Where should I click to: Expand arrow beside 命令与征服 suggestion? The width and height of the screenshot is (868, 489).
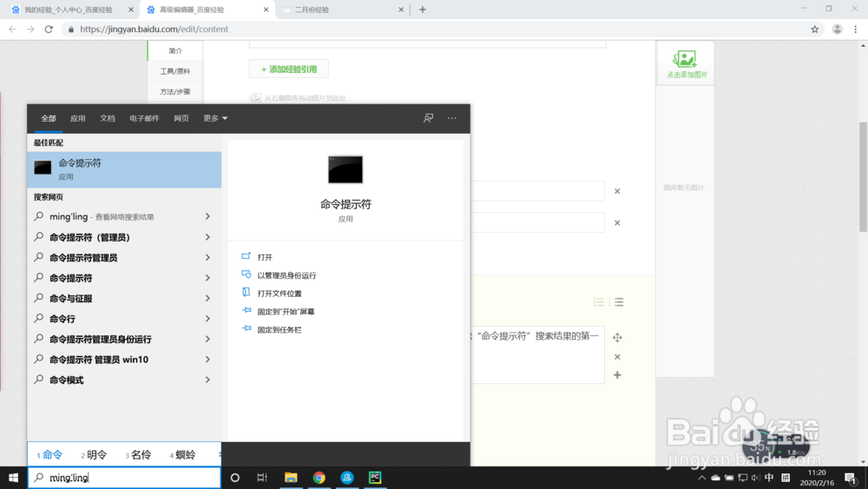(207, 299)
